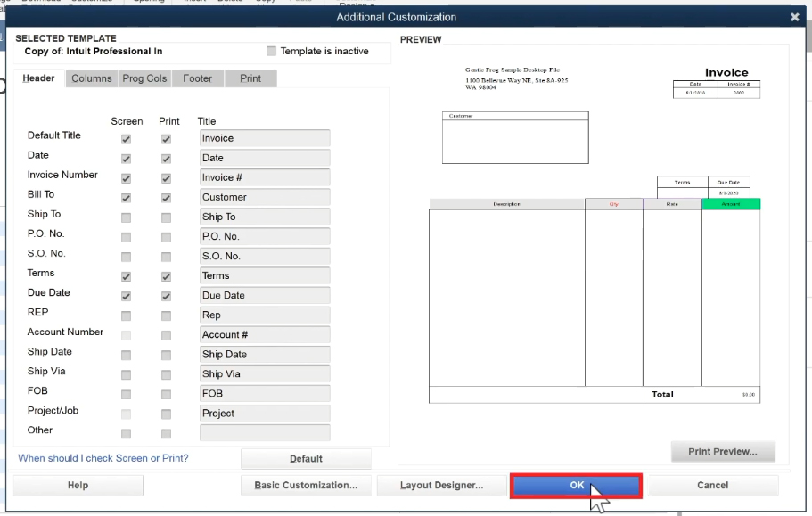Screen dimensions: 812x516
Task: Go to the Print tab
Action: [250, 78]
